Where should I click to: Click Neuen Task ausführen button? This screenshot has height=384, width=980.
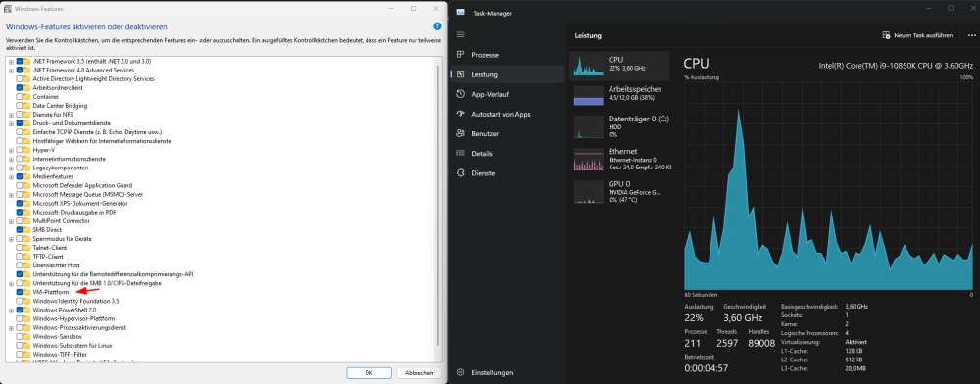coord(917,35)
